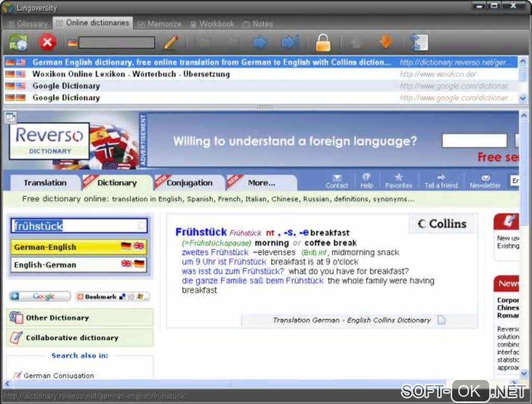Click document icon beside Translation German-English footer

click(441, 320)
